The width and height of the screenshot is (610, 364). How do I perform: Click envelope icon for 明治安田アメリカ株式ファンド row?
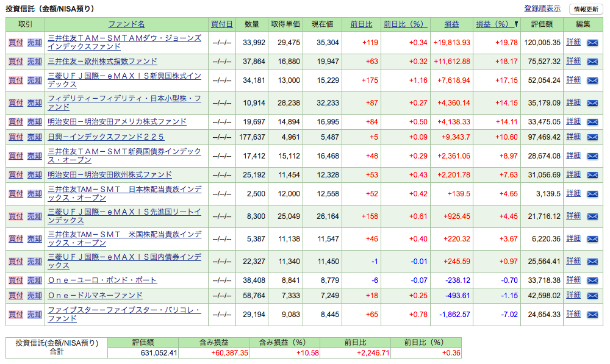[x=592, y=122]
